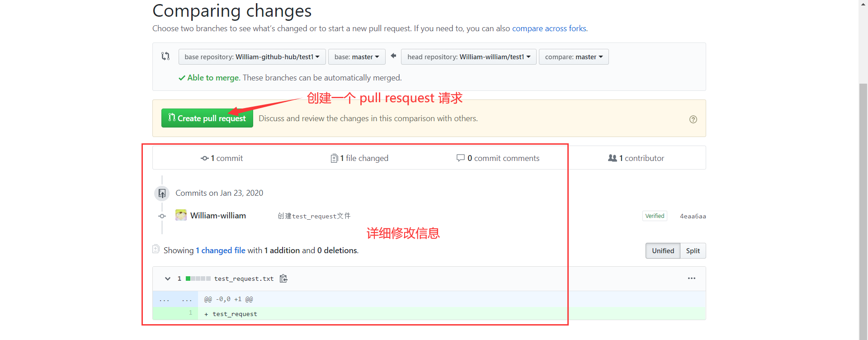
Task: Open the 创建test_request文件 commit message
Action: (314, 216)
